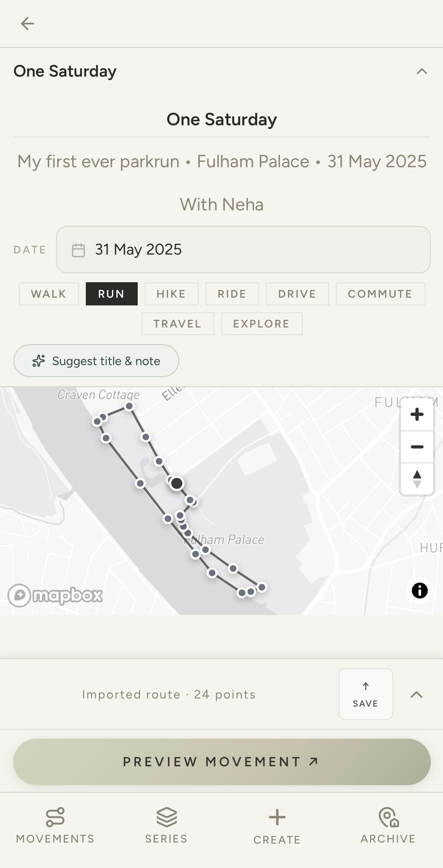
Task: Toggle the HIKE activity chip
Action: [171, 294]
